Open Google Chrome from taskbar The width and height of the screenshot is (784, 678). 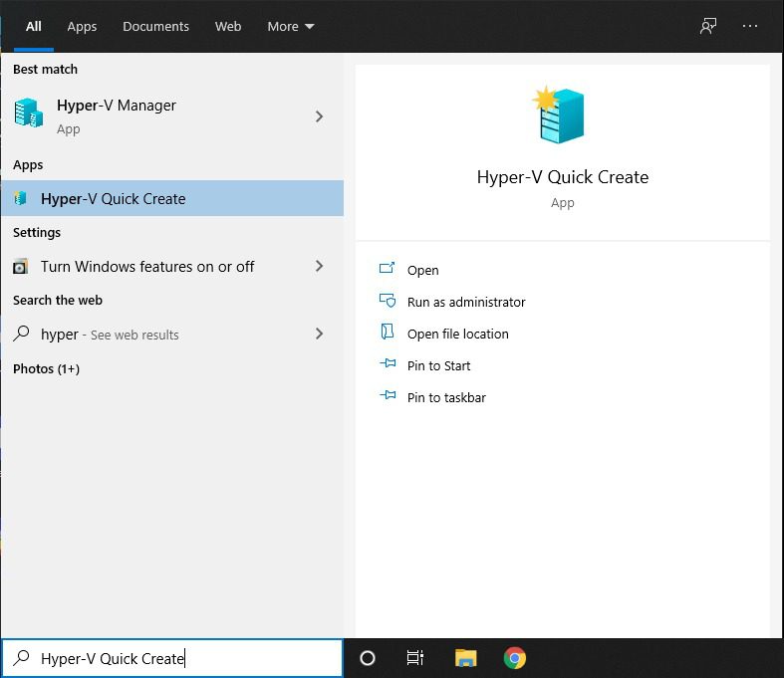(x=514, y=658)
